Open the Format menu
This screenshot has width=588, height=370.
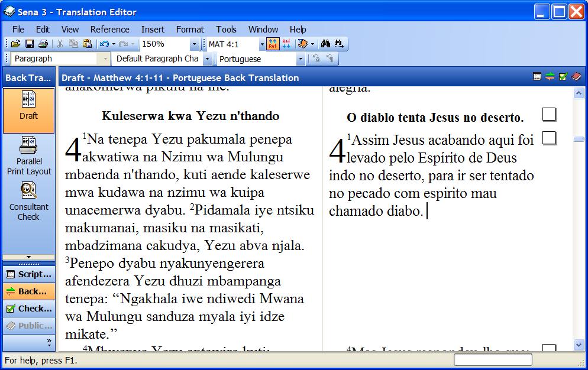[x=190, y=29]
